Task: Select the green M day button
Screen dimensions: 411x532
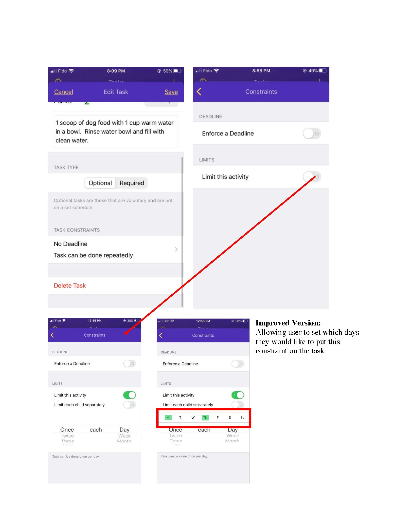Action: pyautogui.click(x=168, y=418)
